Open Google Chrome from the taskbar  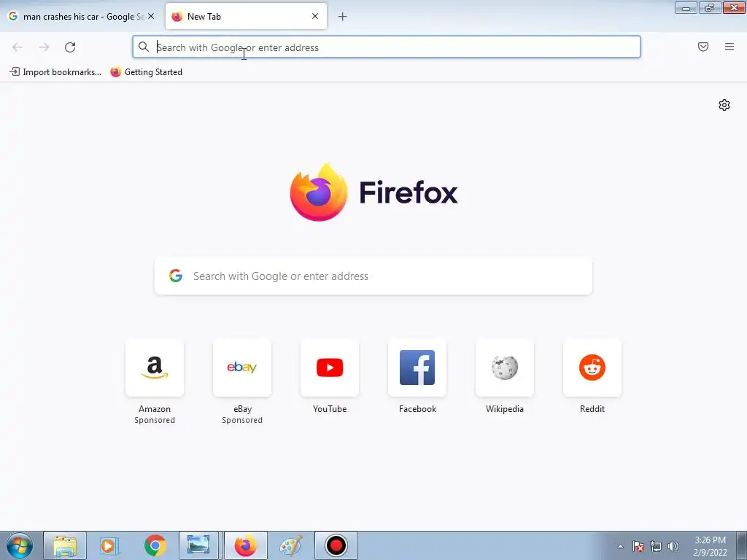point(155,545)
